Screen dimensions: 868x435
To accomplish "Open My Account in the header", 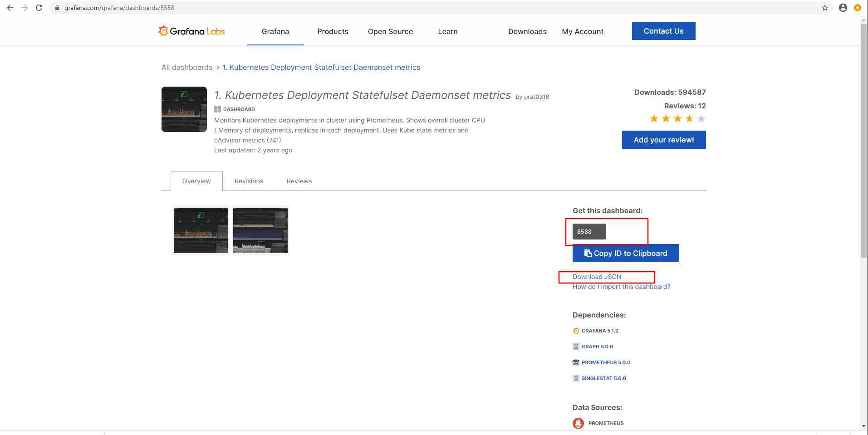I will [x=583, y=31].
